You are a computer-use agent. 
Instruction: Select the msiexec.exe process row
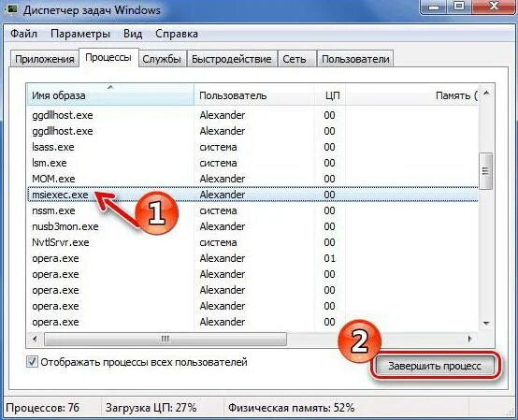click(252, 195)
